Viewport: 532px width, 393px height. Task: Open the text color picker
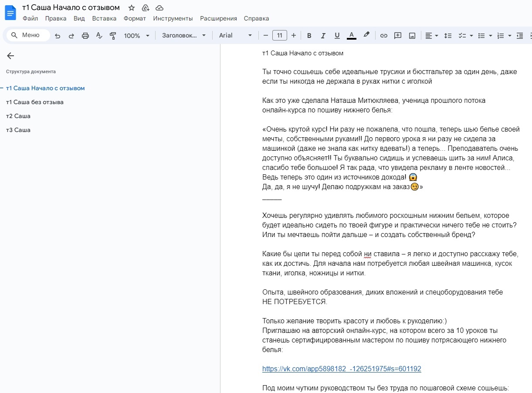coord(352,36)
